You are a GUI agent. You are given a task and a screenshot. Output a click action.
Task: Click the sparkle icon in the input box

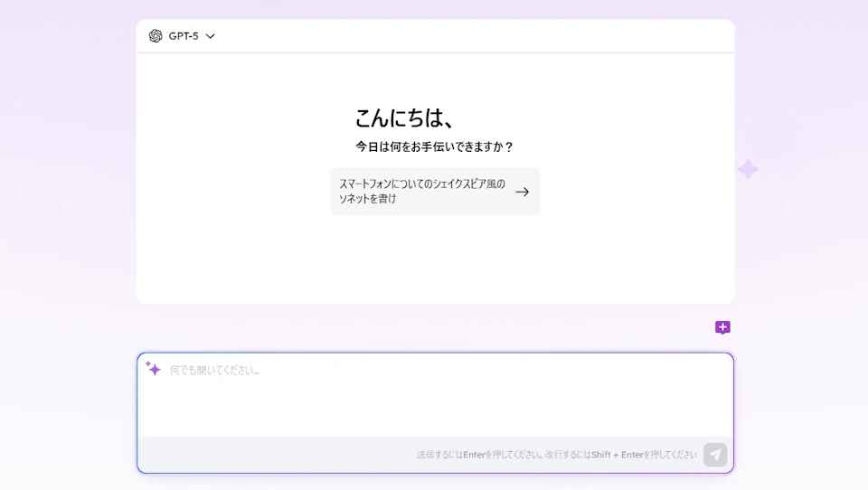(x=154, y=368)
